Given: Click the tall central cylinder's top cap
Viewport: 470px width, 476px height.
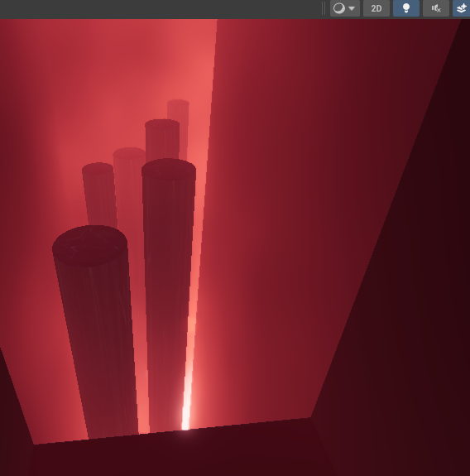Looking at the screenshot, I should [169, 170].
